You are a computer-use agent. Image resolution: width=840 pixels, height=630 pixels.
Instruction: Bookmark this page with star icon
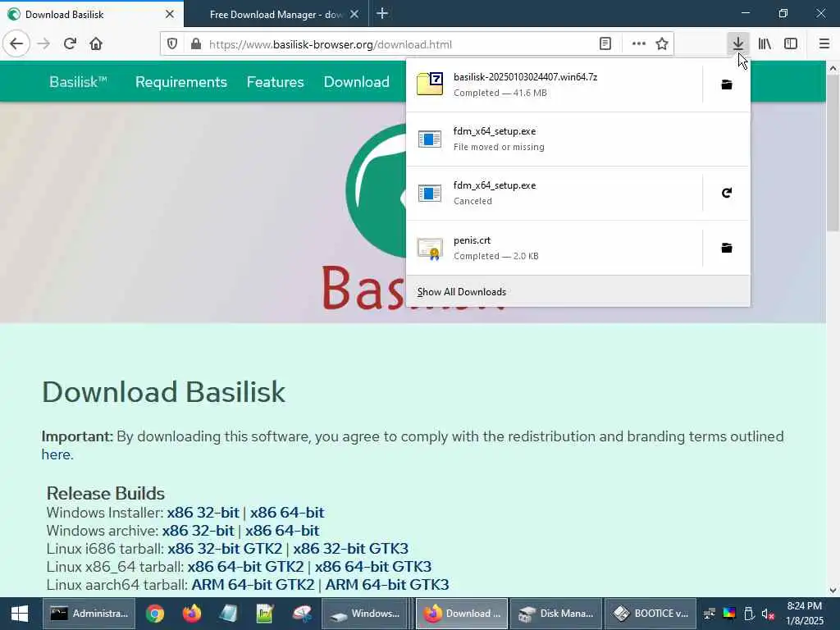click(x=662, y=44)
